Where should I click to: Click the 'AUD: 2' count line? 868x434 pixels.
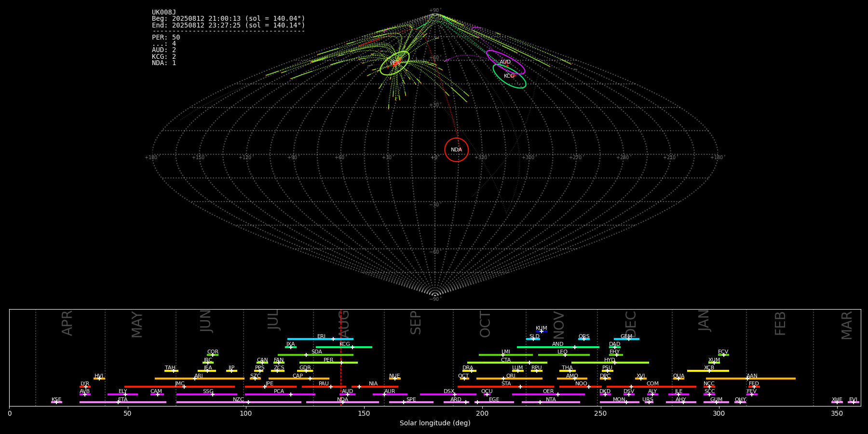[164, 50]
